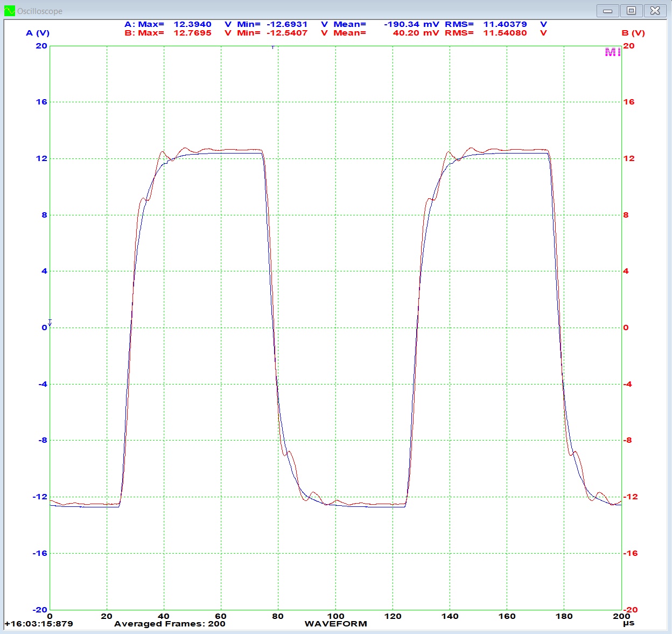Click channel B RMS value 11.54080
This screenshot has width=672, height=634.
tap(505, 33)
